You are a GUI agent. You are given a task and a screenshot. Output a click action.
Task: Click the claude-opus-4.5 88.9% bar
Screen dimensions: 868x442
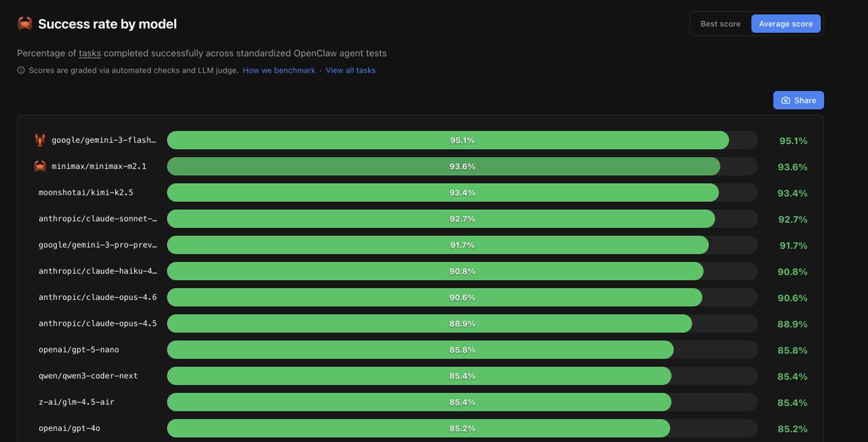tap(462, 323)
